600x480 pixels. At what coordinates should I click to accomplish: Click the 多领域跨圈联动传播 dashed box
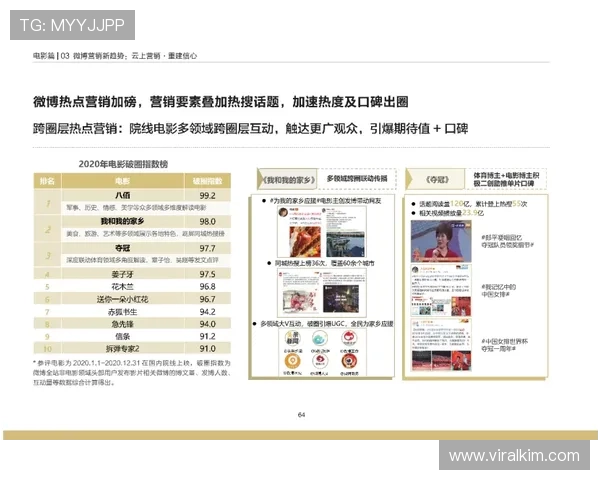tap(357, 179)
